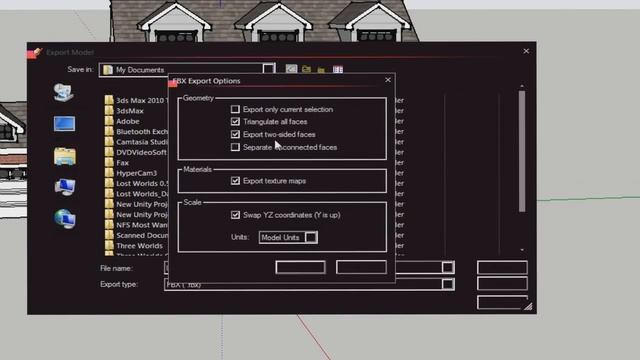Image resolution: width=640 pixels, height=360 pixels.
Task: Open the File name dropdown arrow
Action: point(447,267)
